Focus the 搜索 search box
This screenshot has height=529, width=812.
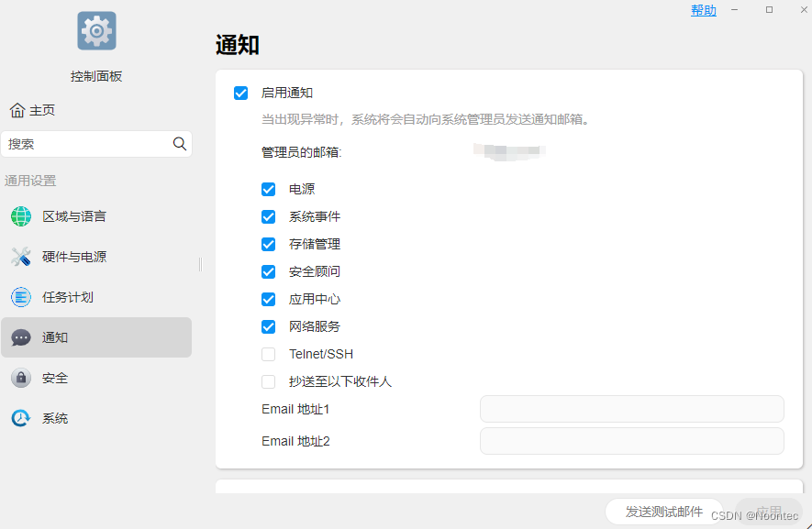(87, 144)
